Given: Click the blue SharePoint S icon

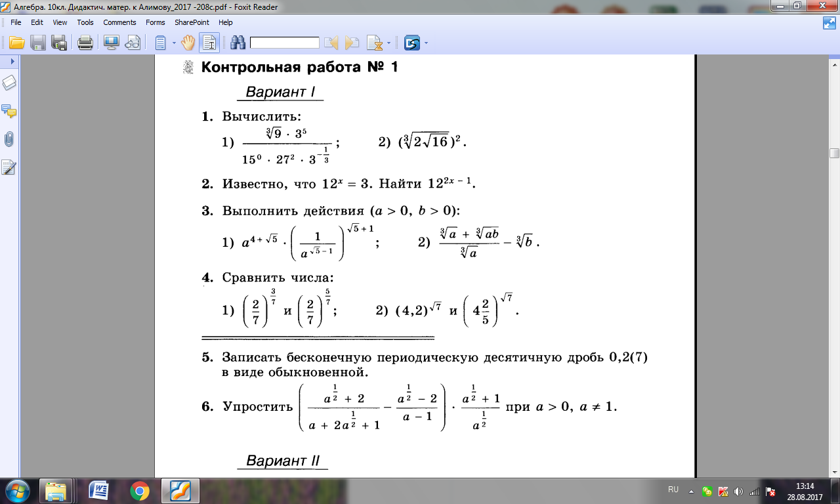Looking at the screenshot, I should (412, 43).
